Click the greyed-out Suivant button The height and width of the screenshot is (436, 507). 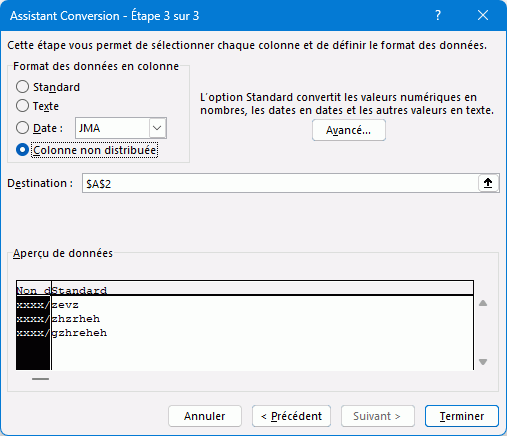coord(378,416)
